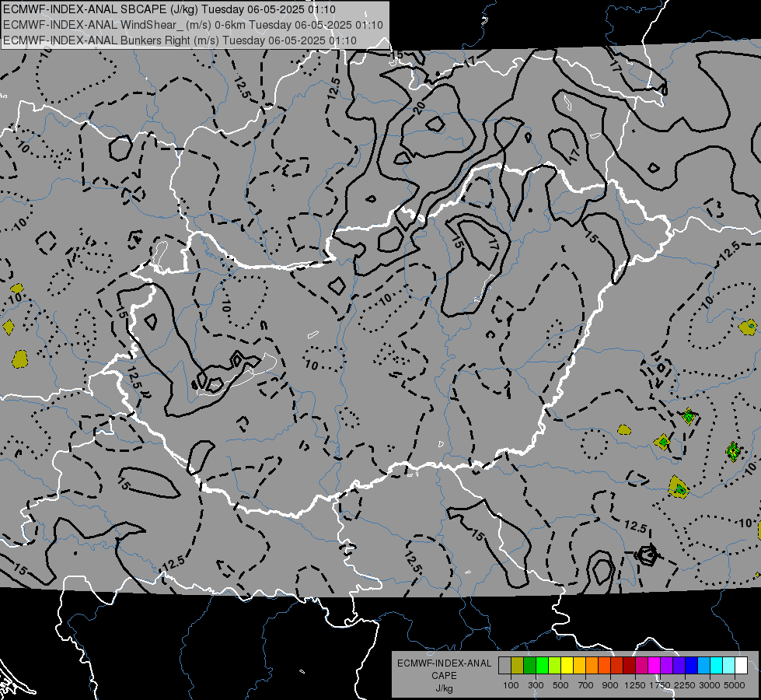Viewport: 761px width, 700px height.
Task: Select the 300 legend scale value
Action: (x=536, y=685)
